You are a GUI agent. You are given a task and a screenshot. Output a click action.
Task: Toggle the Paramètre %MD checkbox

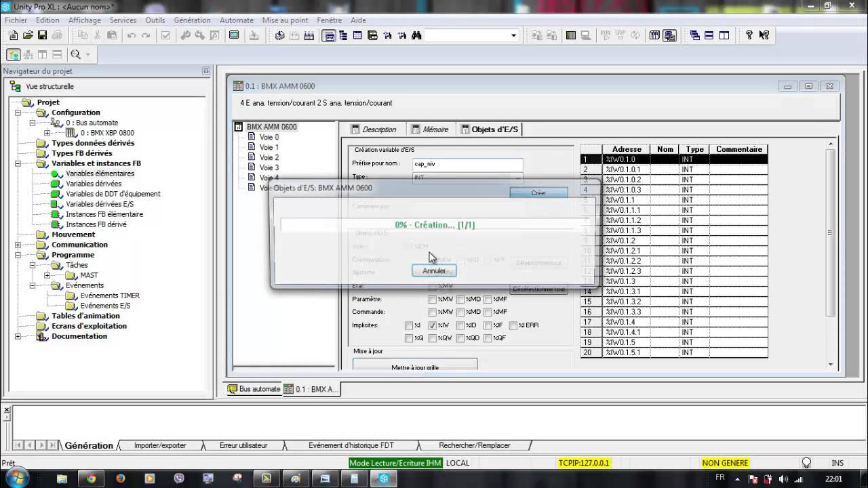pyautogui.click(x=460, y=299)
